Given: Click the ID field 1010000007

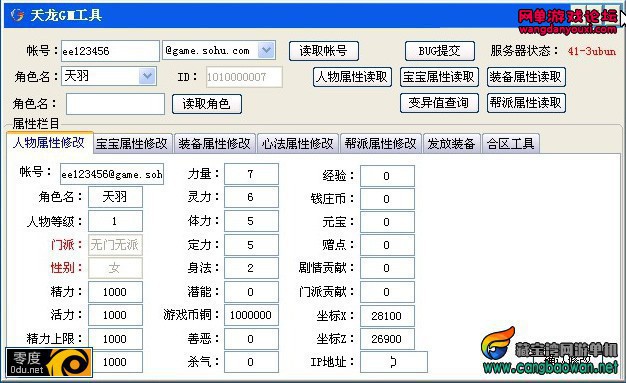Looking at the screenshot, I should [244, 77].
